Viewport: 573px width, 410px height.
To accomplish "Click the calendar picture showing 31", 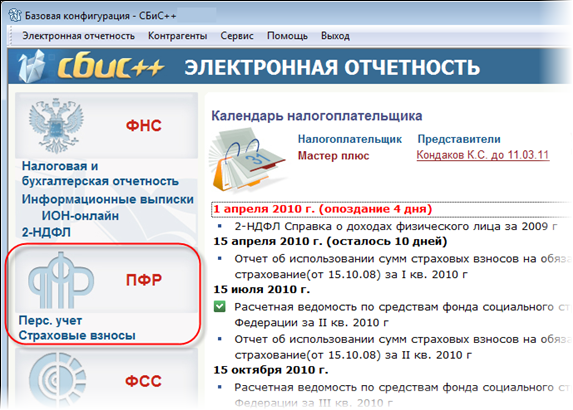I will point(247,159).
